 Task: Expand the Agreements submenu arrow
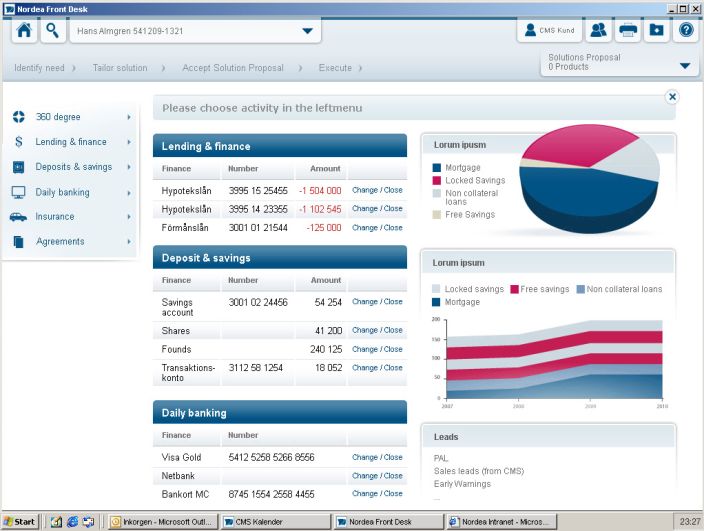[x=129, y=241]
